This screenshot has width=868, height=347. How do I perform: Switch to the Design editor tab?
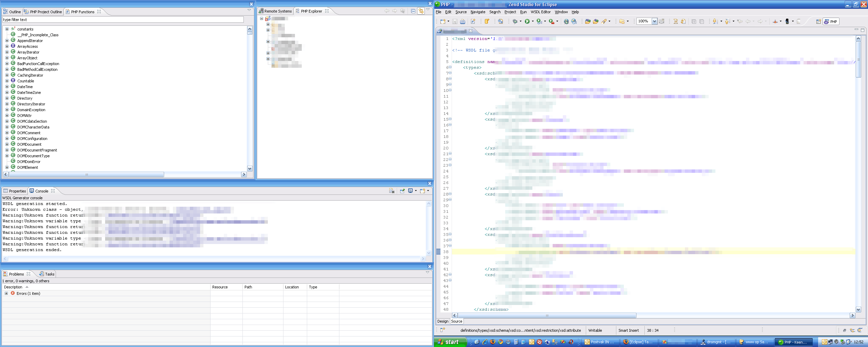tap(442, 321)
